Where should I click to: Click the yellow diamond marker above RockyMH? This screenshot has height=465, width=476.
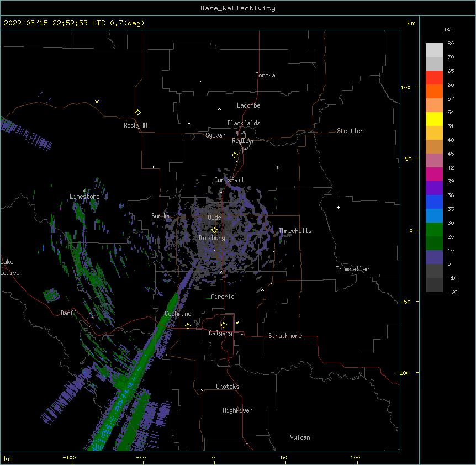point(137,113)
